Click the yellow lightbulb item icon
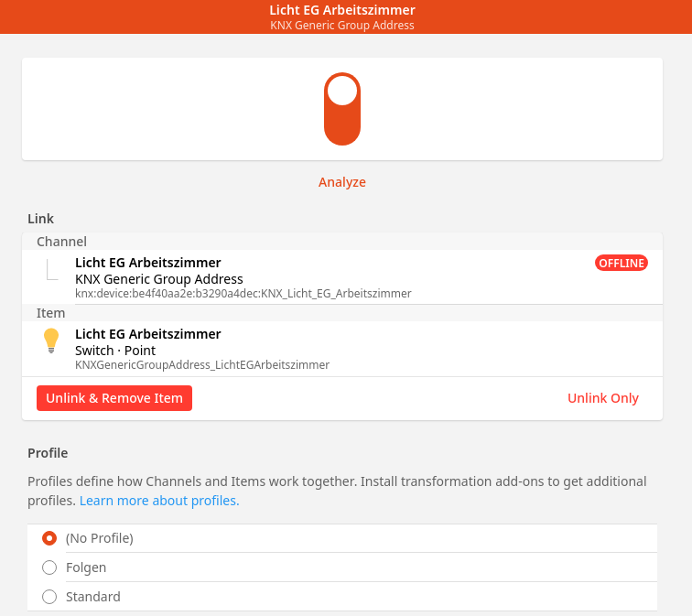This screenshot has height=616, width=692. click(x=51, y=341)
